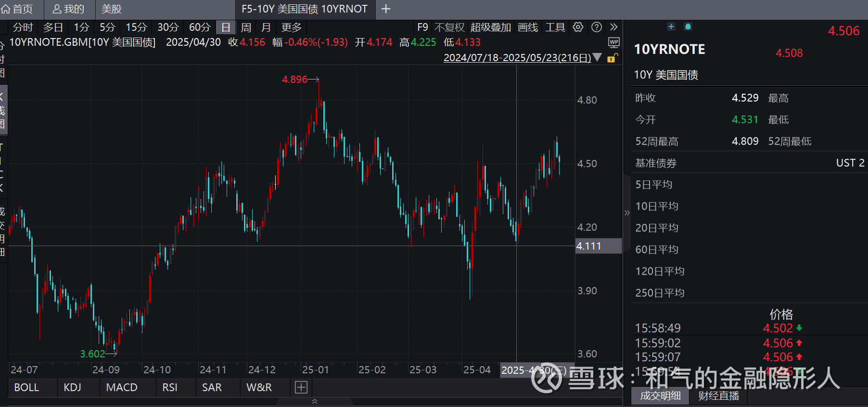Viewport: 868px width, 407px height.
Task: Click the help question mark icon
Action: [597, 27]
